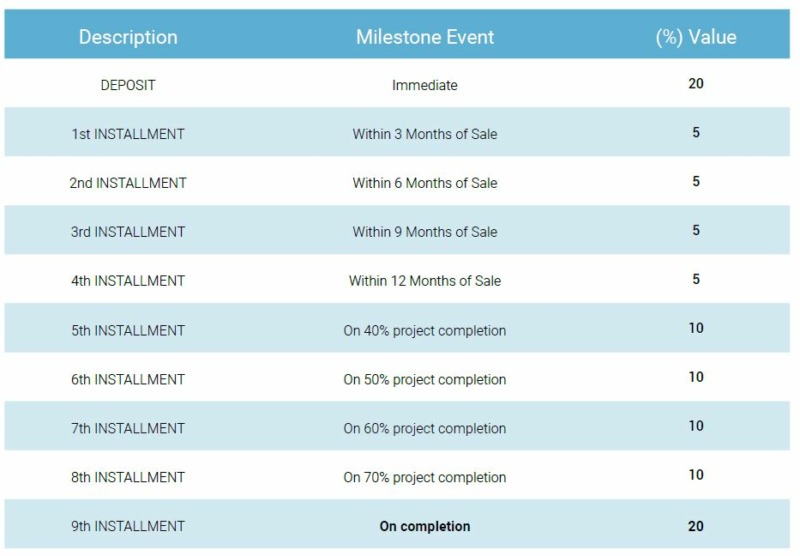Select the DEPOSIT row label

coord(128,85)
